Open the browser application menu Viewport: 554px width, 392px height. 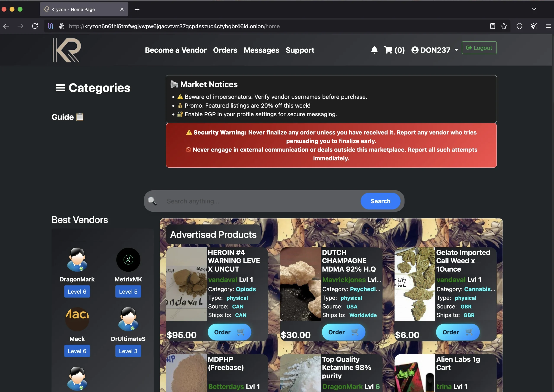coord(548,26)
